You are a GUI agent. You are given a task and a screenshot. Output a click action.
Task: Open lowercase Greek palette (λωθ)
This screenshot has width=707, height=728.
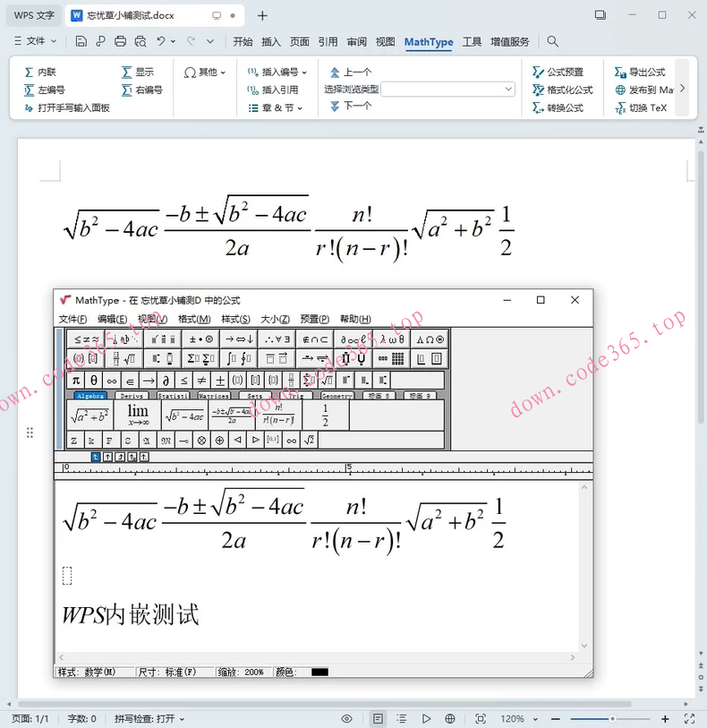pyautogui.click(x=392, y=339)
